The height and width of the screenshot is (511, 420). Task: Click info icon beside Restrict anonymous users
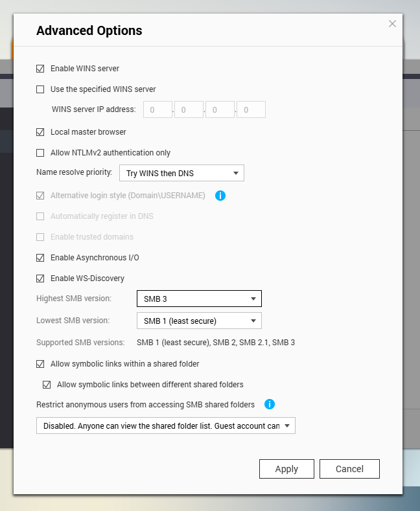pos(269,404)
